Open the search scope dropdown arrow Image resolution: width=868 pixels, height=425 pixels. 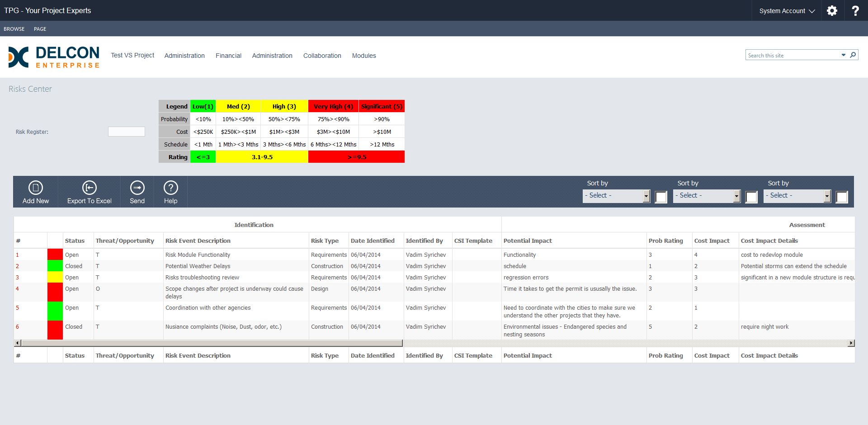[844, 55]
